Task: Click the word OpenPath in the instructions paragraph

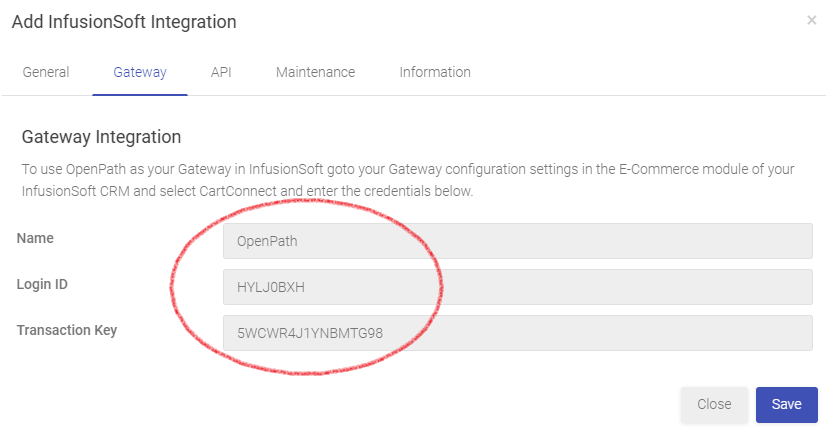Action: coord(96,169)
